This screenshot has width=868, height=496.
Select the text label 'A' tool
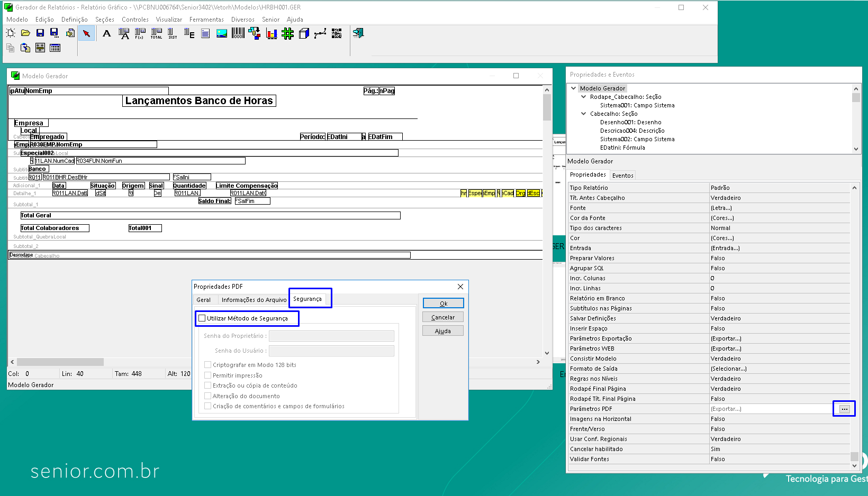click(x=107, y=33)
